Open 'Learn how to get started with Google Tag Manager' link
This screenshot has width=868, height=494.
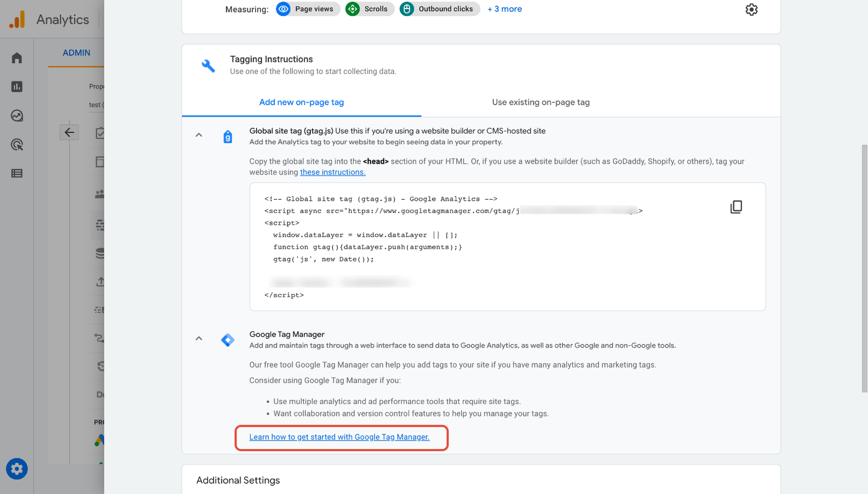coord(339,437)
